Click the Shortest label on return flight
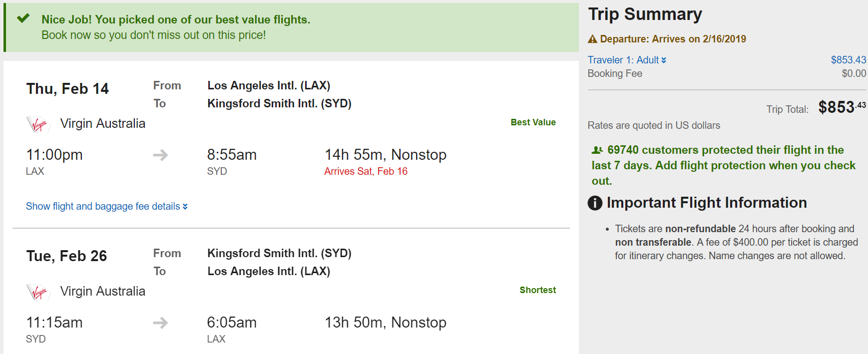Viewport: 868px width, 354px height. pyautogui.click(x=537, y=290)
